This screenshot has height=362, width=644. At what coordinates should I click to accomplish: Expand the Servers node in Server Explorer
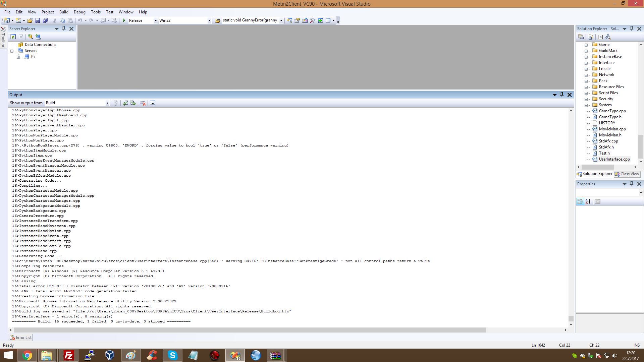pyautogui.click(x=12, y=51)
